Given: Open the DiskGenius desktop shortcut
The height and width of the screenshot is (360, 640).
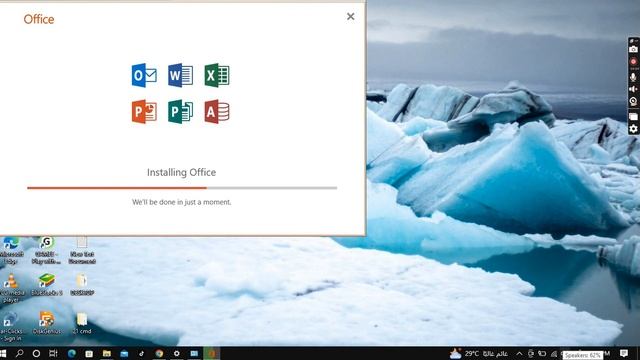Looking at the screenshot, I should [x=47, y=323].
